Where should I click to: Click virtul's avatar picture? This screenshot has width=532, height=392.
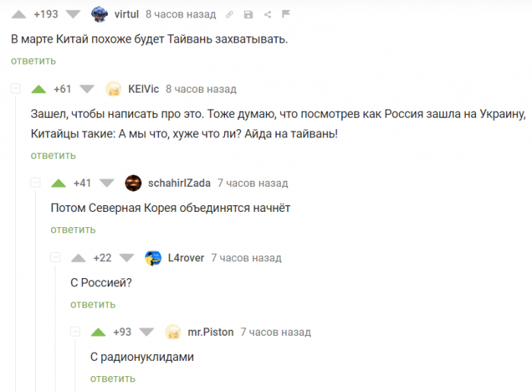[99, 14]
